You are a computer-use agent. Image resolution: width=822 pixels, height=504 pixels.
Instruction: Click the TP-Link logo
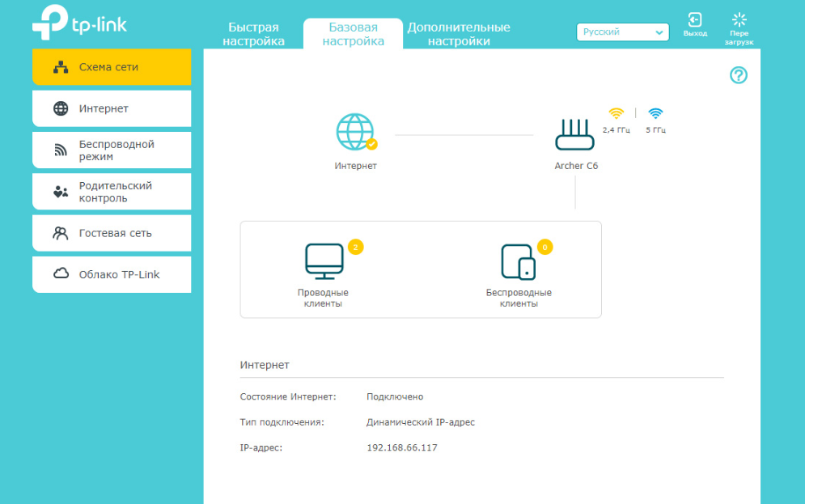point(79,22)
